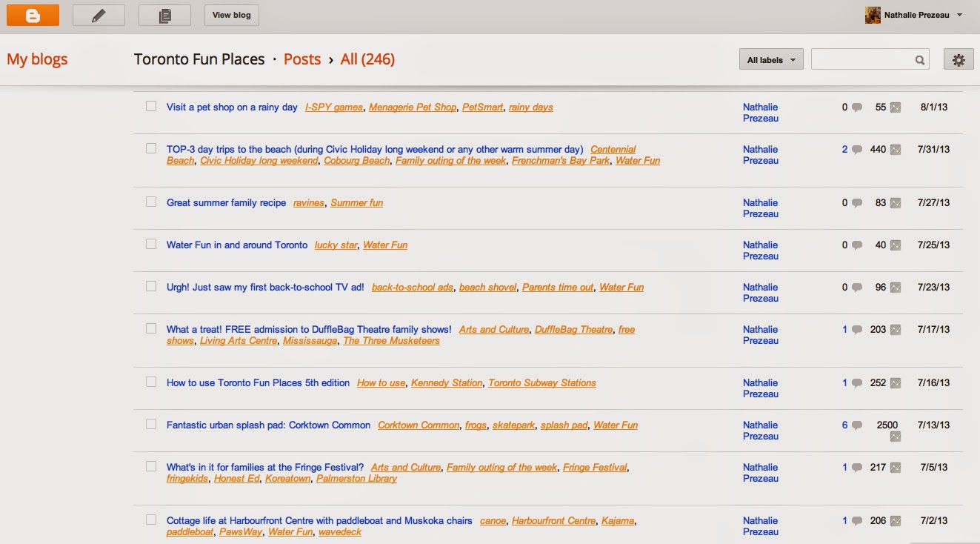Tick the Great summer family recipe checkbox
Viewport: 980px width, 544px height.
point(151,202)
